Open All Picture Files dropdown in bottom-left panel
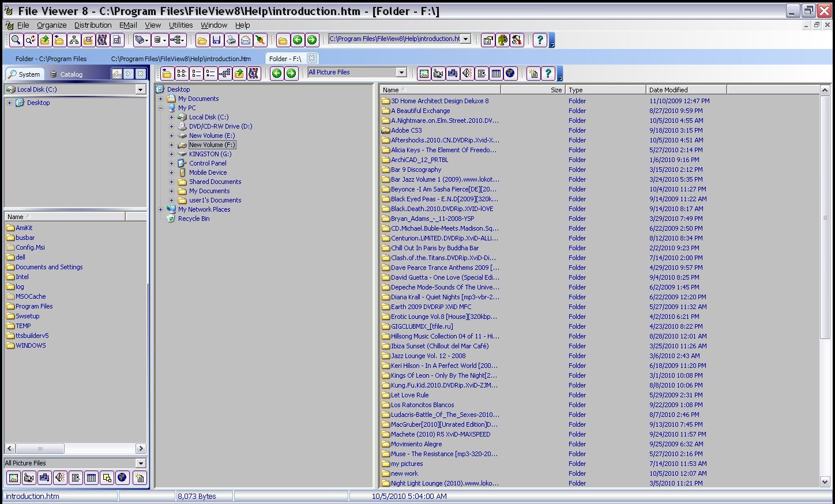The image size is (835, 504). (x=140, y=463)
